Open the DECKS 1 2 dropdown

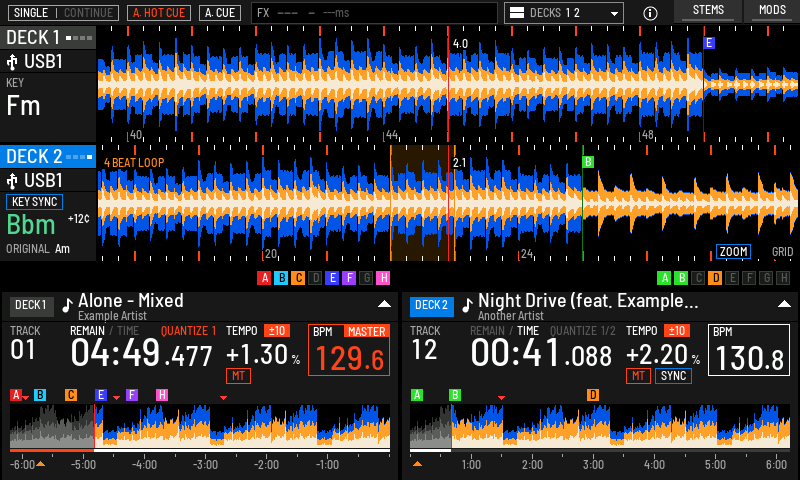[x=564, y=13]
